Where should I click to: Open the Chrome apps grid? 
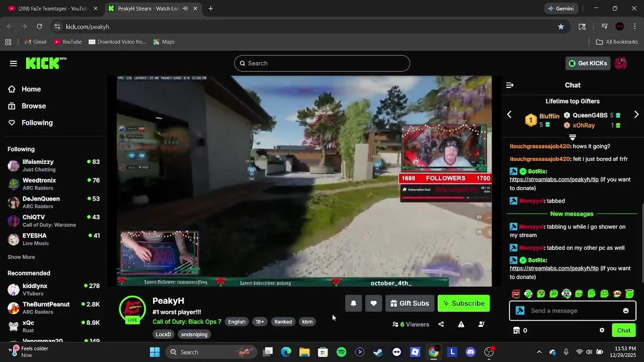(8, 42)
